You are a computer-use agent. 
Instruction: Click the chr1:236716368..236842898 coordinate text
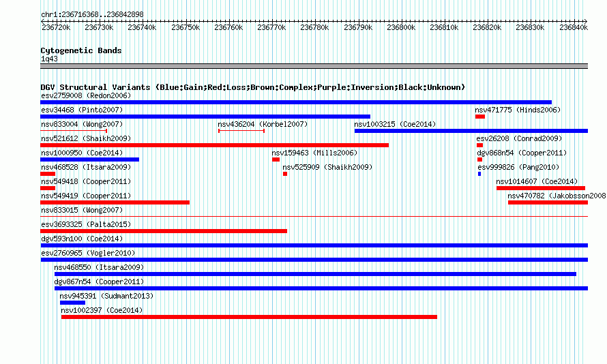(92, 14)
